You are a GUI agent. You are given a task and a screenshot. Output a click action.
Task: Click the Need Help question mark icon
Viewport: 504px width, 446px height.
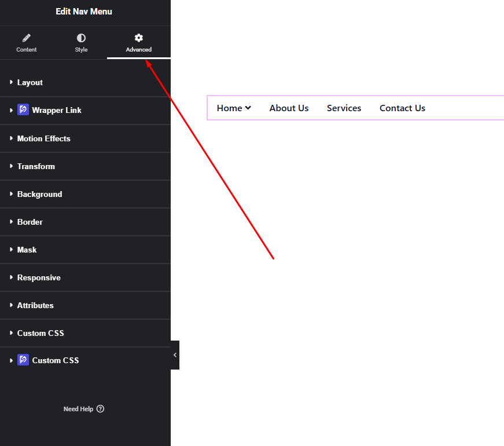coord(101,409)
